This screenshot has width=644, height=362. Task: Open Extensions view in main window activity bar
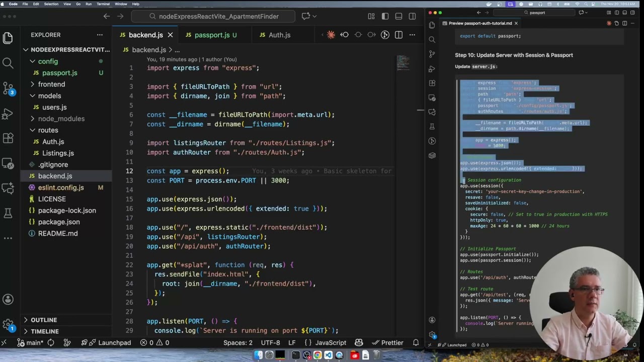point(8,138)
